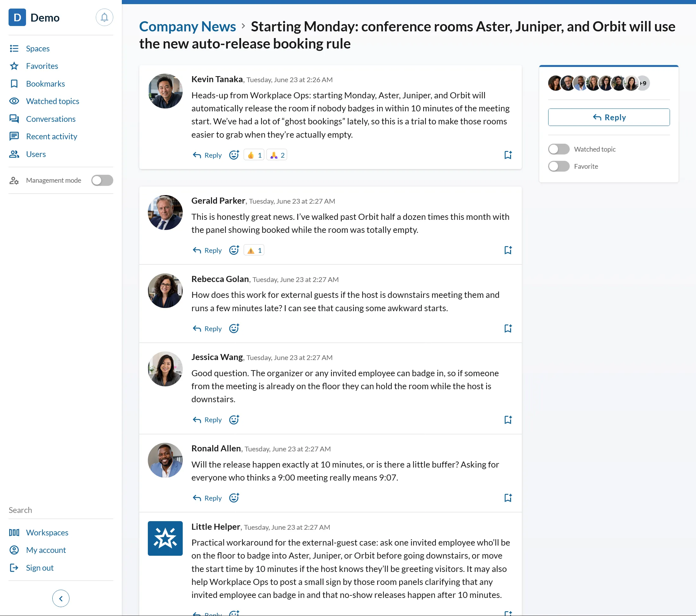Viewport: 696px width, 616px height.
Task: Reply to Kevin Tanaka's post
Action: [x=207, y=155]
